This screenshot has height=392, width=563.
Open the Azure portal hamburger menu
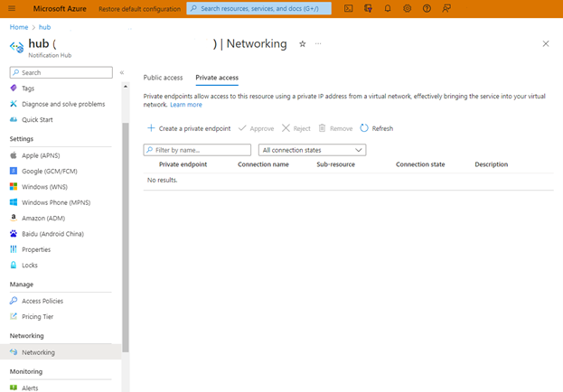click(x=13, y=8)
